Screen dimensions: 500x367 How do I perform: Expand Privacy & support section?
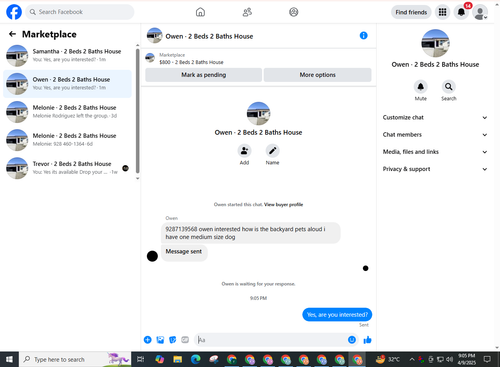pyautogui.click(x=435, y=169)
